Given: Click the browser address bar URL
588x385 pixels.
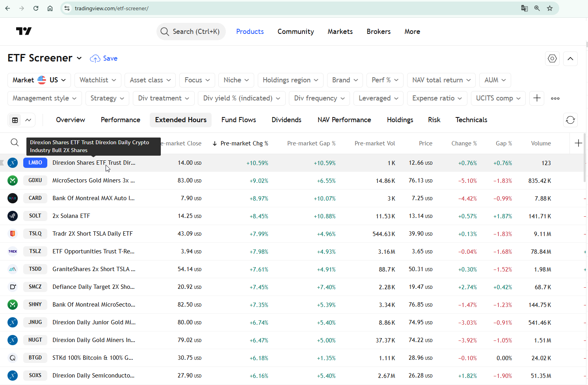Looking at the screenshot, I should (x=112, y=8).
